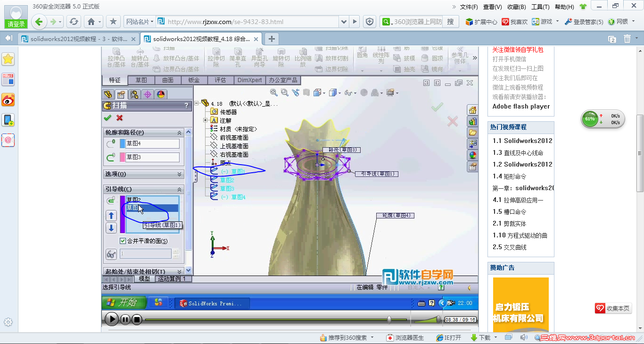Viewport: 644px width, 344px height.
Task: Open the display style dropdown arrow
Action: pos(340,93)
